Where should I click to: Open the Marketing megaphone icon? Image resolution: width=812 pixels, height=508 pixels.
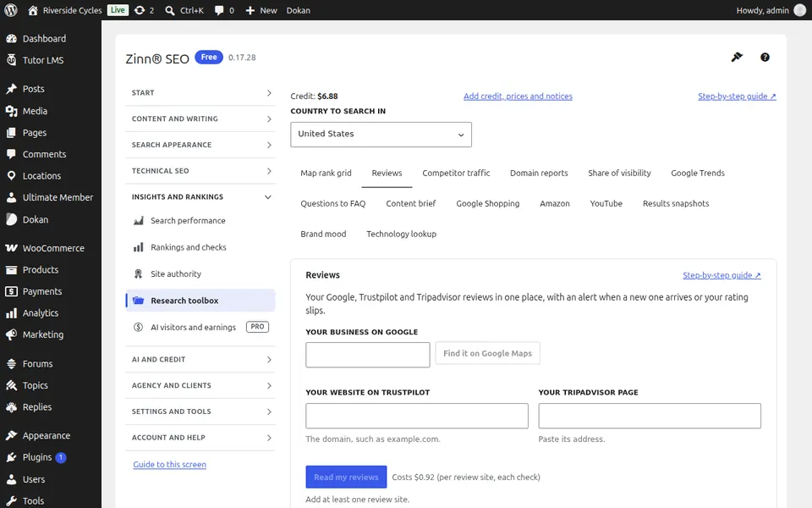[x=11, y=334]
